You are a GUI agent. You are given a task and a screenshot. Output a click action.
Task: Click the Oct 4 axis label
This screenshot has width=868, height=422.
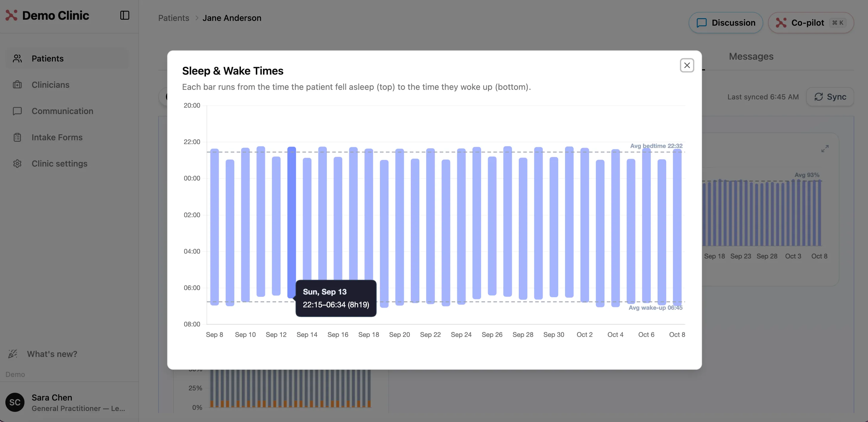click(615, 335)
